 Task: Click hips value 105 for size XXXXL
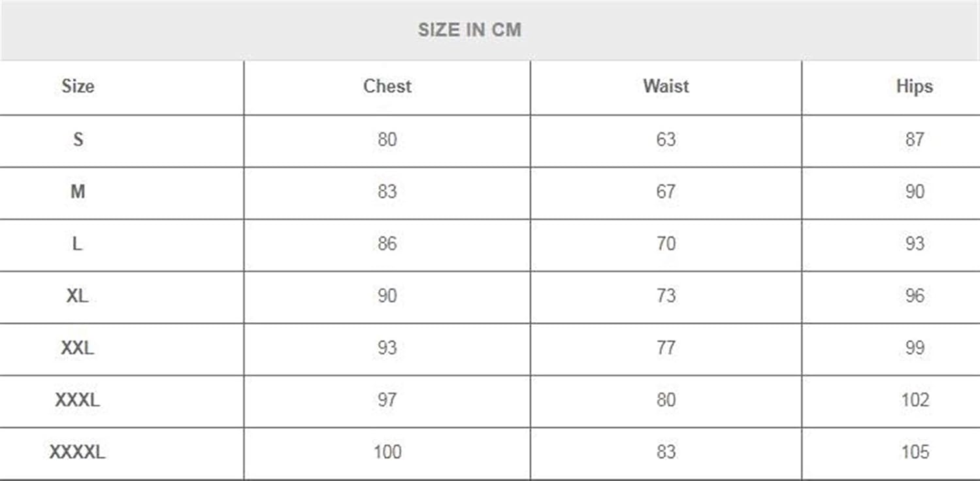pos(915,452)
